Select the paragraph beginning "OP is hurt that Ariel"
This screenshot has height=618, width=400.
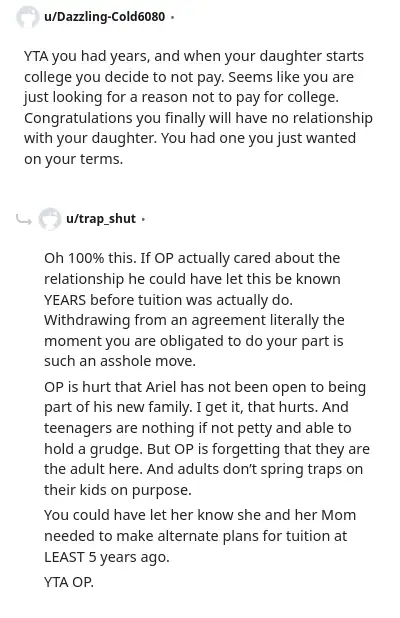click(x=207, y=438)
